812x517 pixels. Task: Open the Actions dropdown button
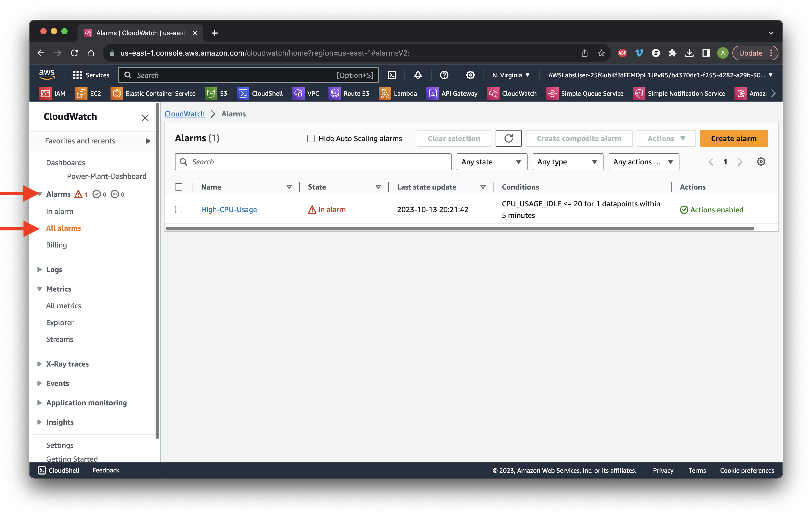(x=666, y=138)
